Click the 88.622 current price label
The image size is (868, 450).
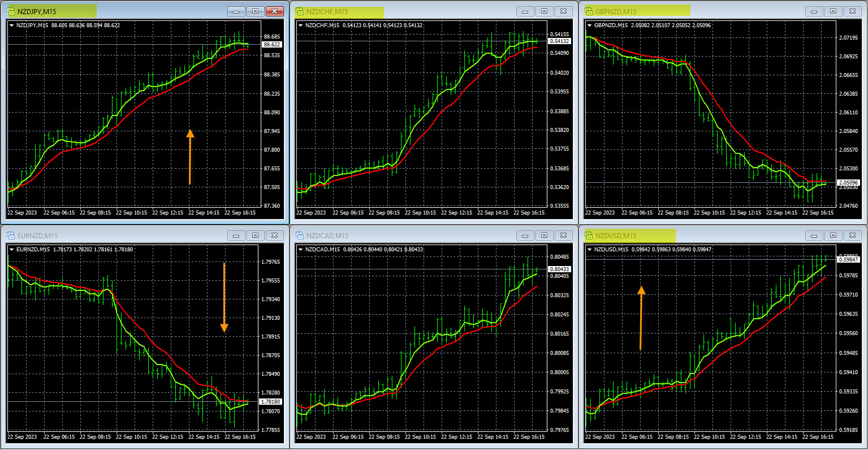coord(272,44)
